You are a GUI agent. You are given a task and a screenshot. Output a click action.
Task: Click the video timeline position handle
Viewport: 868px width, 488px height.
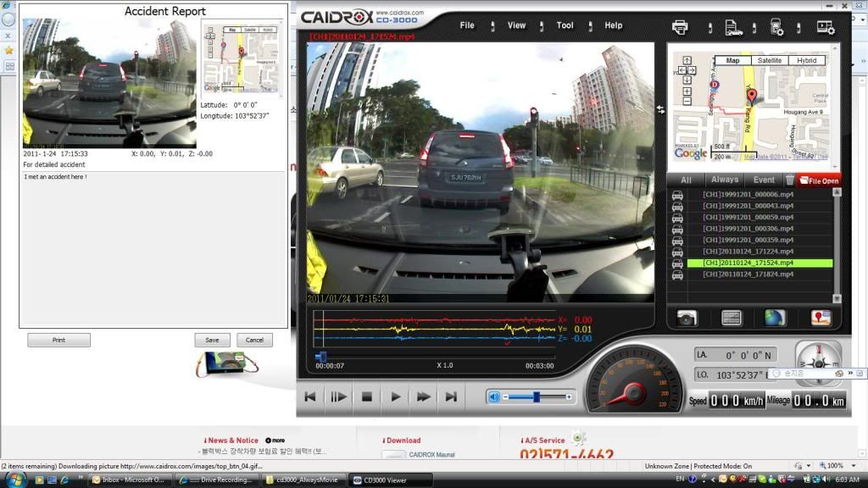coord(321,357)
